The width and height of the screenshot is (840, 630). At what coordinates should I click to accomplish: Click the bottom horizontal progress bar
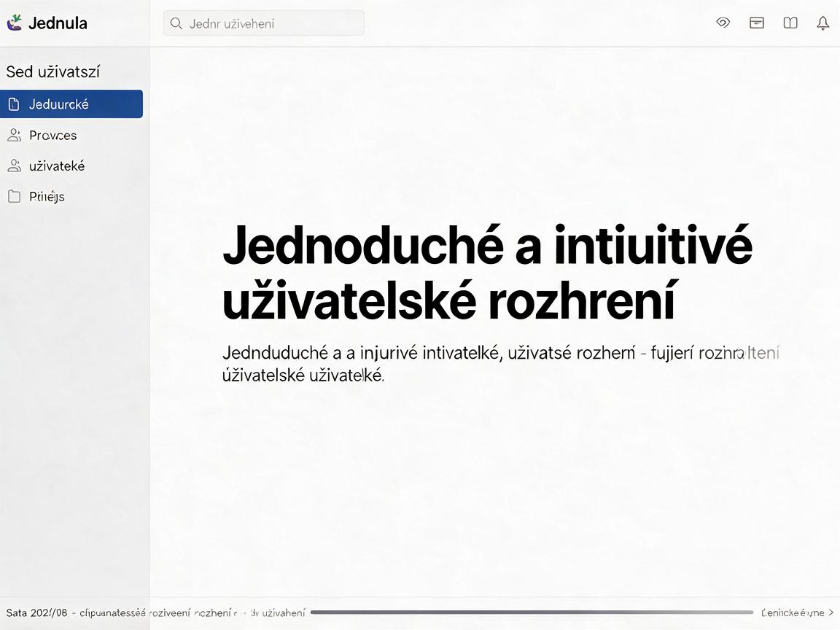click(x=532, y=612)
